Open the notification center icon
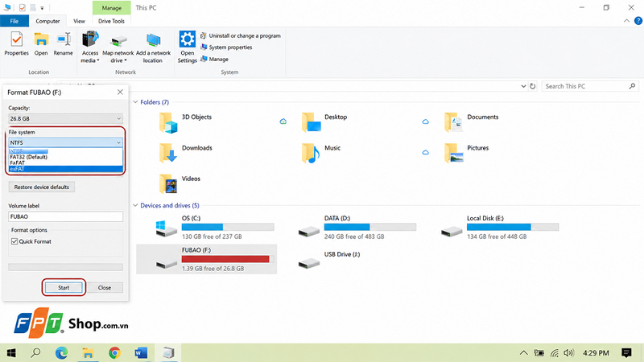The width and height of the screenshot is (644, 362). [x=626, y=352]
